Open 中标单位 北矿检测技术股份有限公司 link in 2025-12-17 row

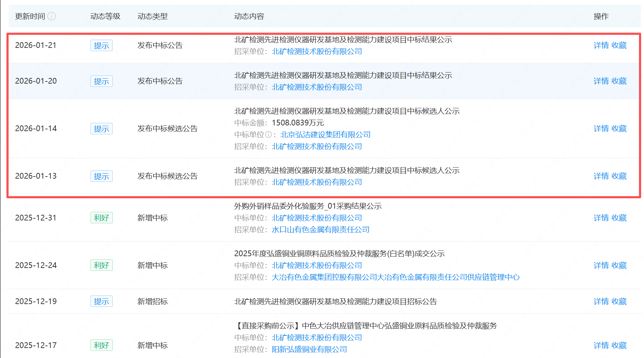click(317, 338)
